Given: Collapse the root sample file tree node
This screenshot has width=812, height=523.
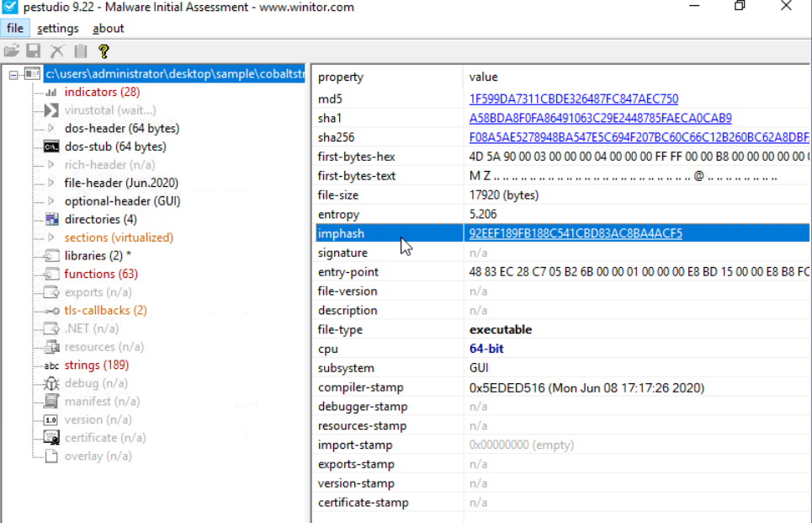Looking at the screenshot, I should pyautogui.click(x=14, y=74).
